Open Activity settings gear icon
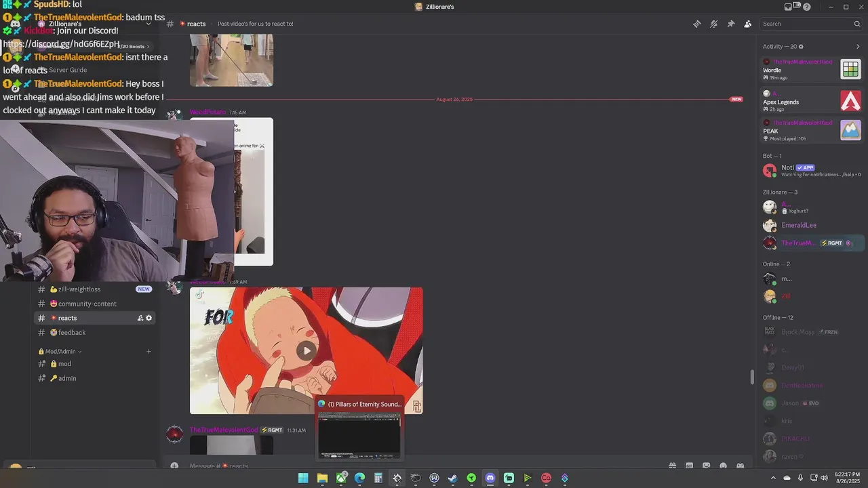Screen dimensions: 868x488 (801, 47)
